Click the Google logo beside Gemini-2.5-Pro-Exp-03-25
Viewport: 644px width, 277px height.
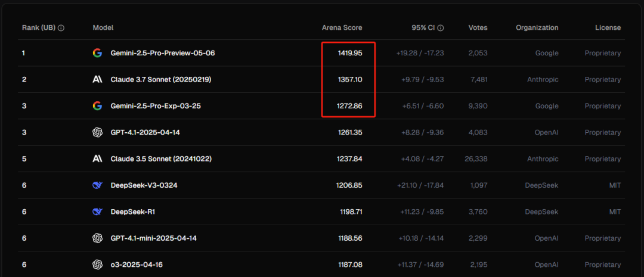pos(97,106)
